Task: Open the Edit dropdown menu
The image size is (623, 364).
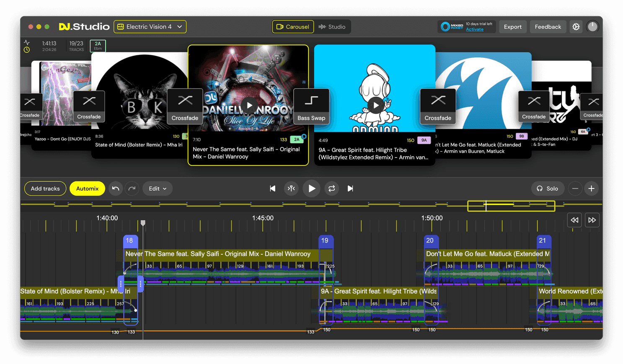Action: [x=157, y=188]
